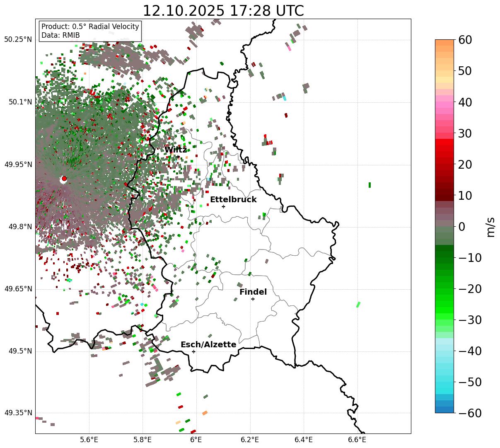Click the colorbar tick label 20
500x448 pixels.
465,164
